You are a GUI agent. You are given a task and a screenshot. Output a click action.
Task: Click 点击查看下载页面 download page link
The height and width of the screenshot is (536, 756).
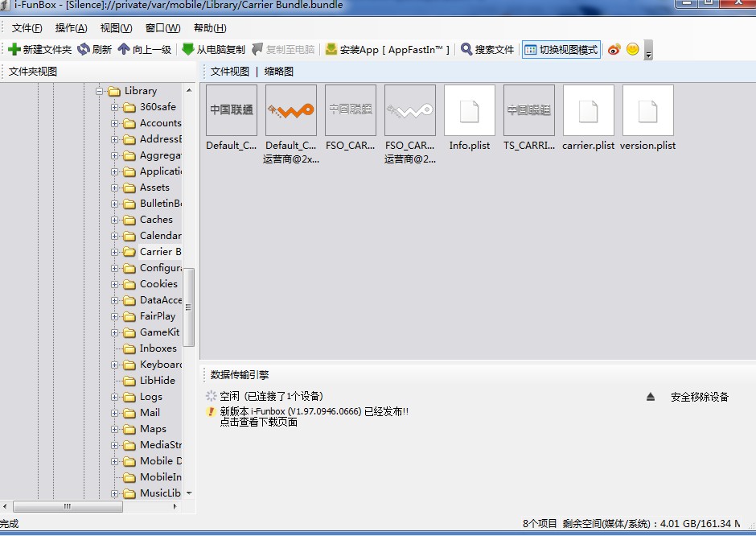pos(258,423)
